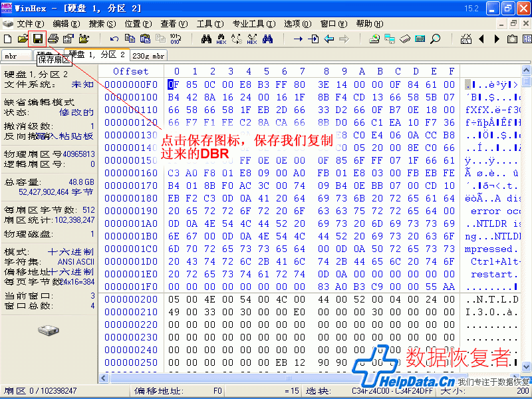The height and width of the screenshot is (399, 532).
Task: Open a file with the folder icon
Action: [23, 39]
